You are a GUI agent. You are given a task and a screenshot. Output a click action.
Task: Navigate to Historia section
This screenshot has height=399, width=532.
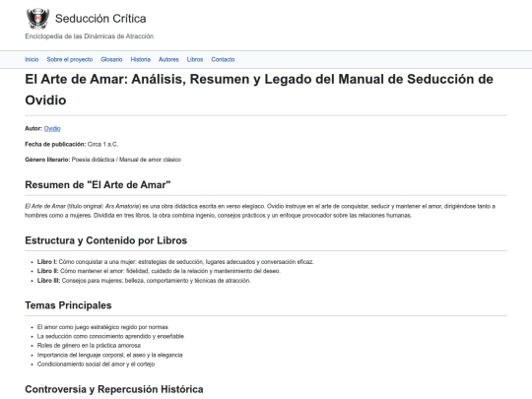[x=141, y=59]
